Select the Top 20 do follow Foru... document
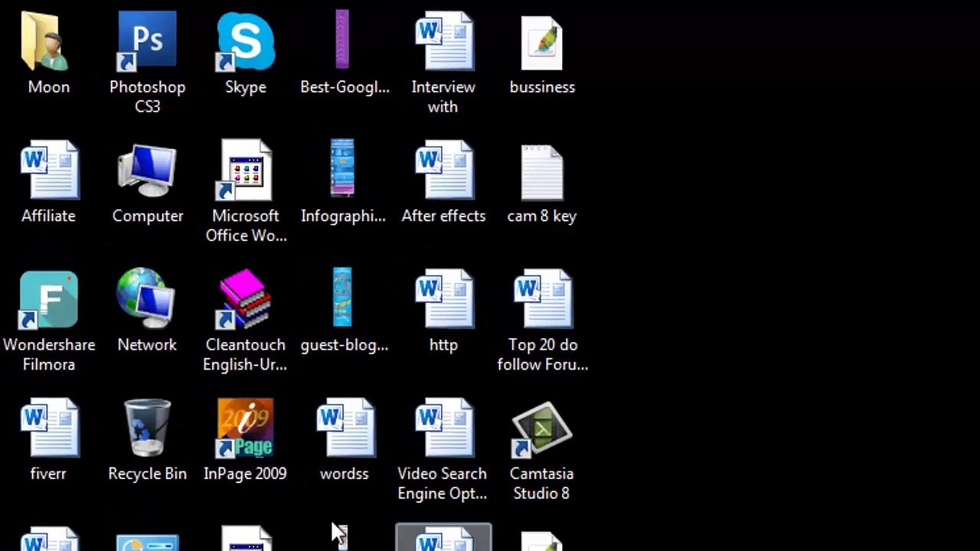Viewport: 980px width, 551px height. 542,300
